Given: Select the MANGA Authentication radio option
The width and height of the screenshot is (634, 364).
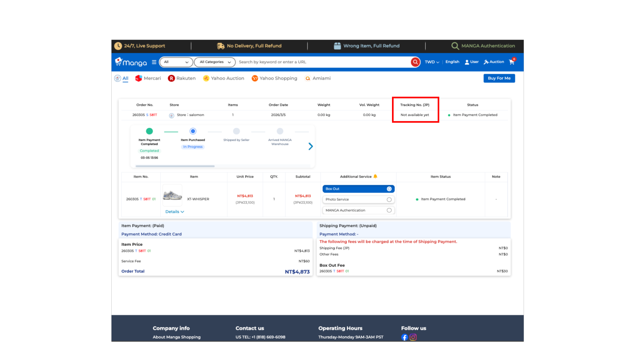Looking at the screenshot, I should tap(389, 211).
